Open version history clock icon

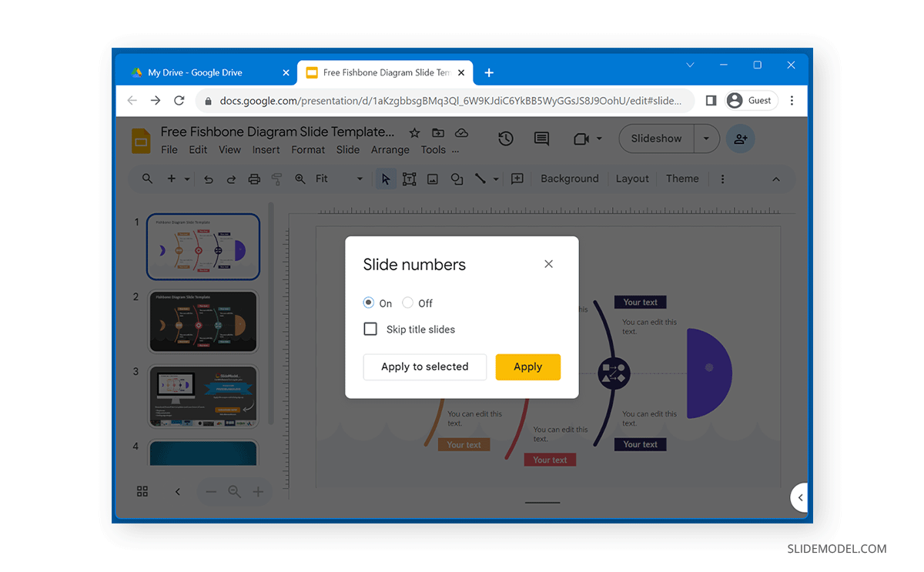506,139
